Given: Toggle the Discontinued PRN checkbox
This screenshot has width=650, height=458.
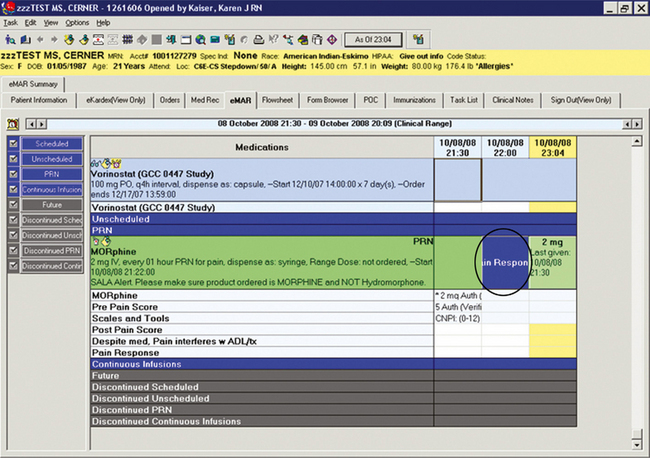Looking at the screenshot, I should (x=13, y=250).
